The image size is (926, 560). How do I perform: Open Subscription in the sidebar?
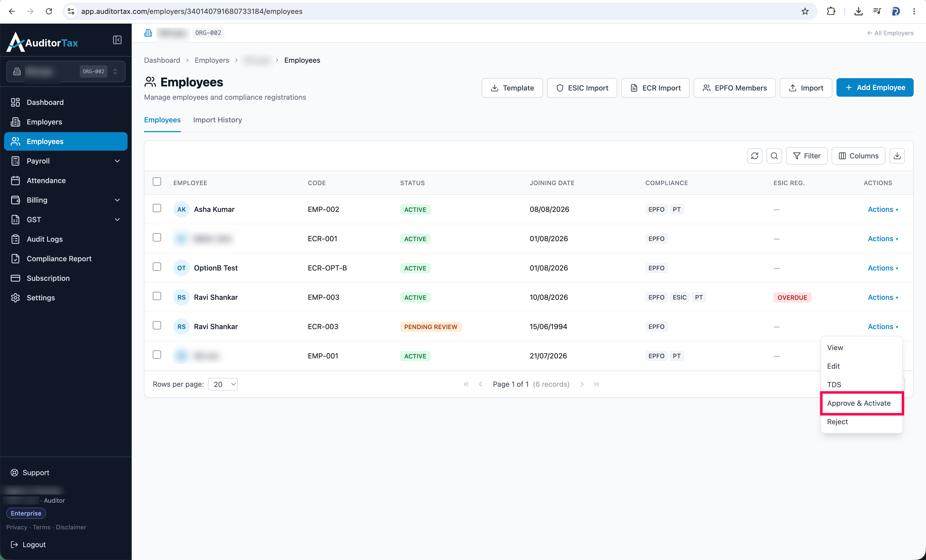tap(66, 278)
